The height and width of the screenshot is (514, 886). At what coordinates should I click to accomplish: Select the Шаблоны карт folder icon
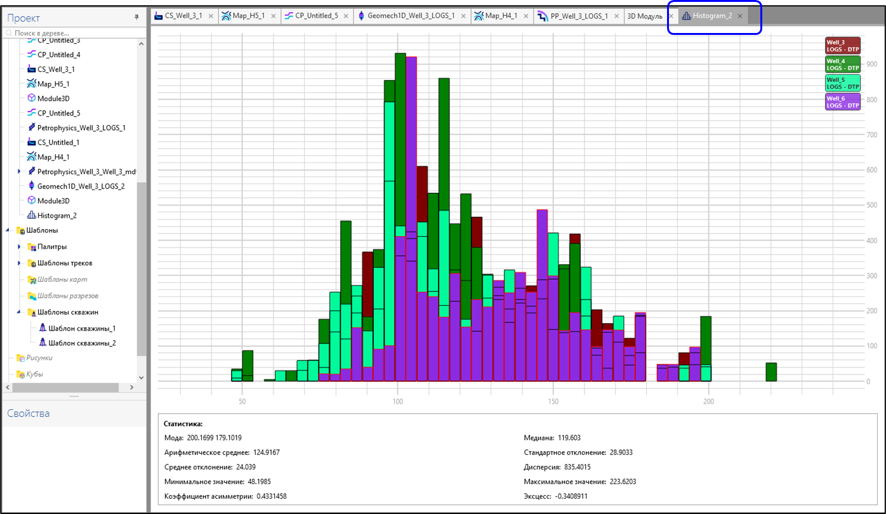pyautogui.click(x=32, y=280)
